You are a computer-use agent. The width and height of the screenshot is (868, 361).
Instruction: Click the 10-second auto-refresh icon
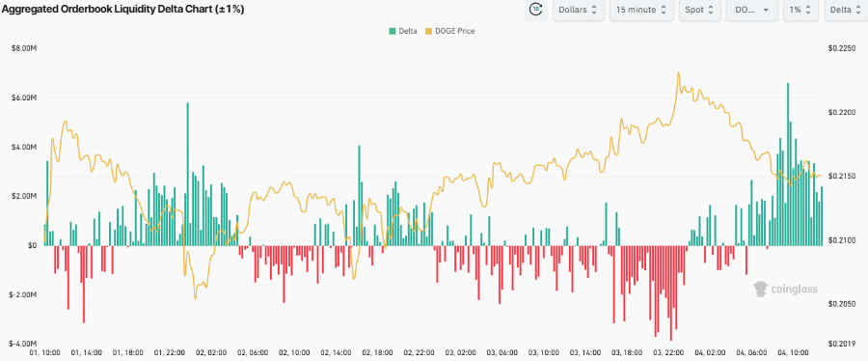pyautogui.click(x=536, y=10)
